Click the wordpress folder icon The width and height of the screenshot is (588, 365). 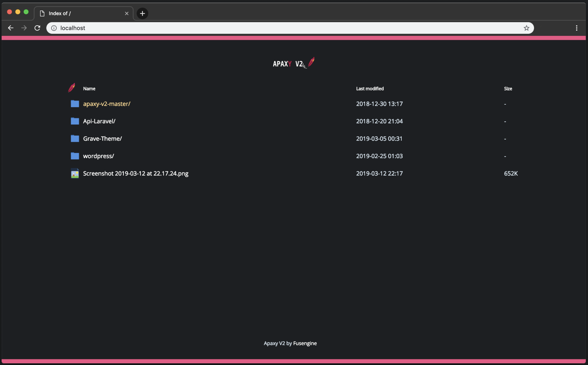click(x=75, y=156)
